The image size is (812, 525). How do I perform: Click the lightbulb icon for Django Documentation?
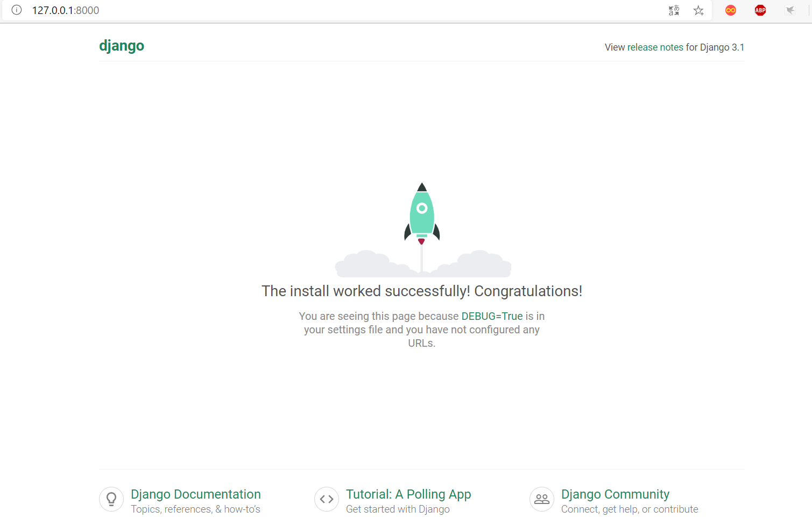(111, 499)
